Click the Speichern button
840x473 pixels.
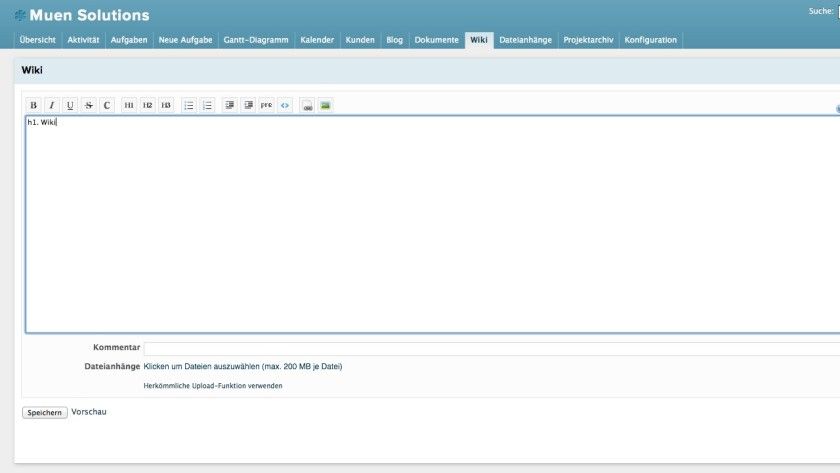44,412
